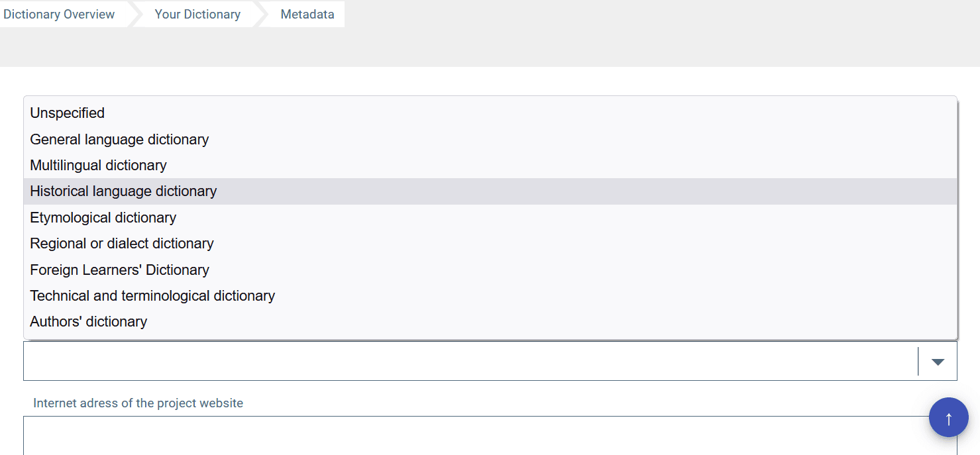Click the dropdown arrow divider separator
980x455 pixels.
pos(918,362)
